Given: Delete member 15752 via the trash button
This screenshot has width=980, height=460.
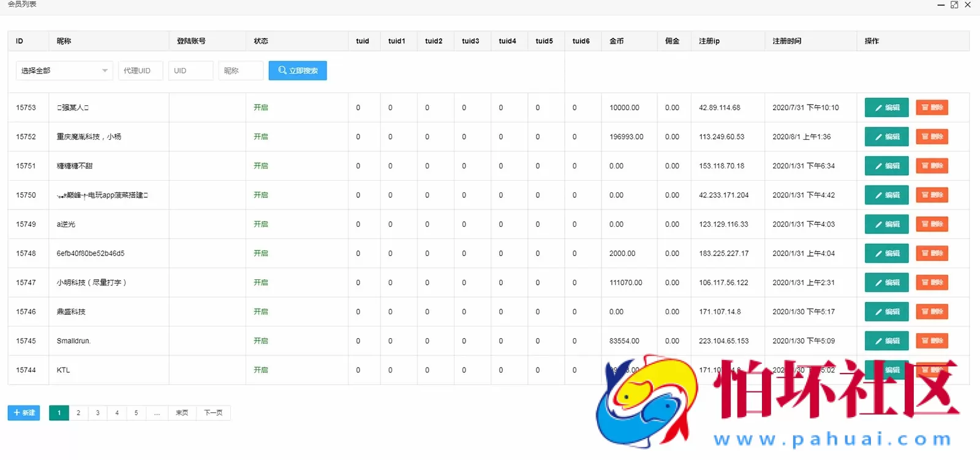Looking at the screenshot, I should pyautogui.click(x=932, y=137).
